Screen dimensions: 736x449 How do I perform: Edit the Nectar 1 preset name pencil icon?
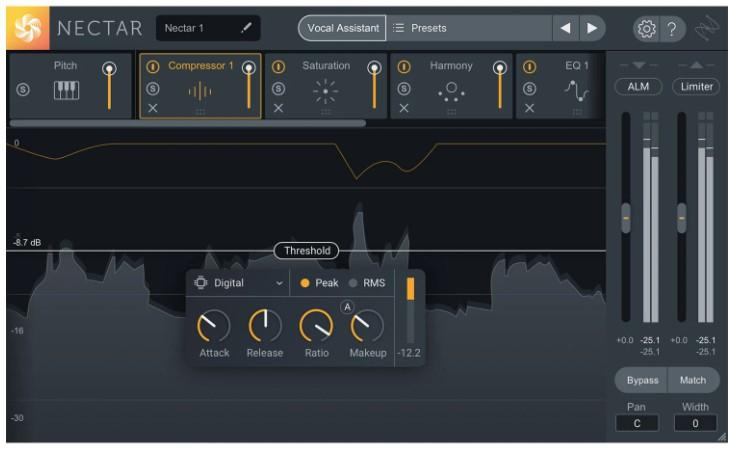coord(246,28)
